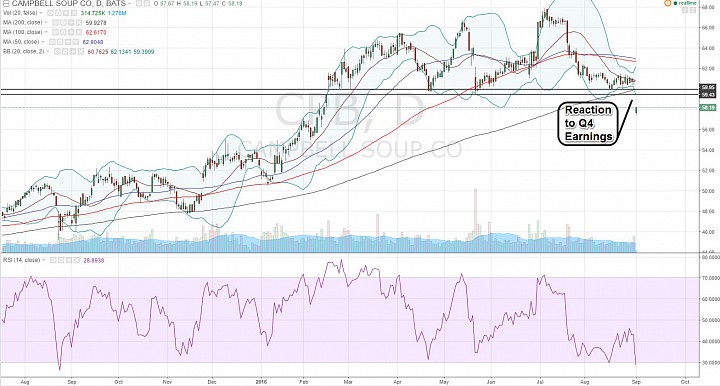This screenshot has width=720, height=386.
Task: Click the left pane control icon under realtime
Action: pos(686,10)
